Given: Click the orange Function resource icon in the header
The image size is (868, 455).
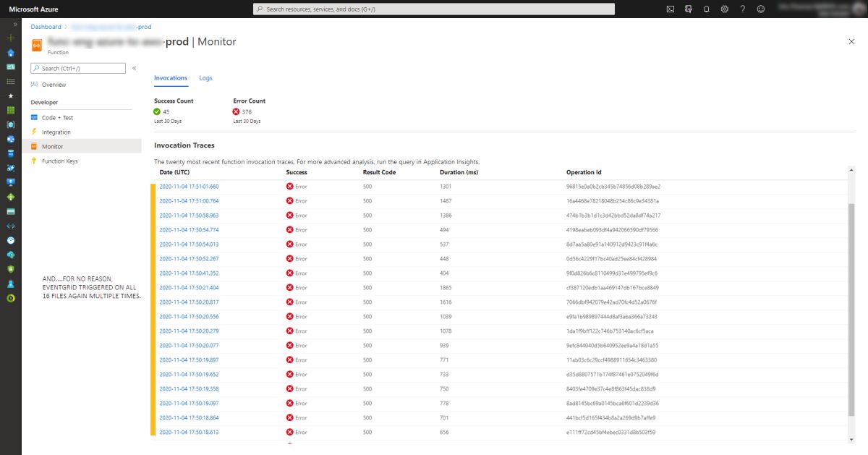Looking at the screenshot, I should click(37, 46).
